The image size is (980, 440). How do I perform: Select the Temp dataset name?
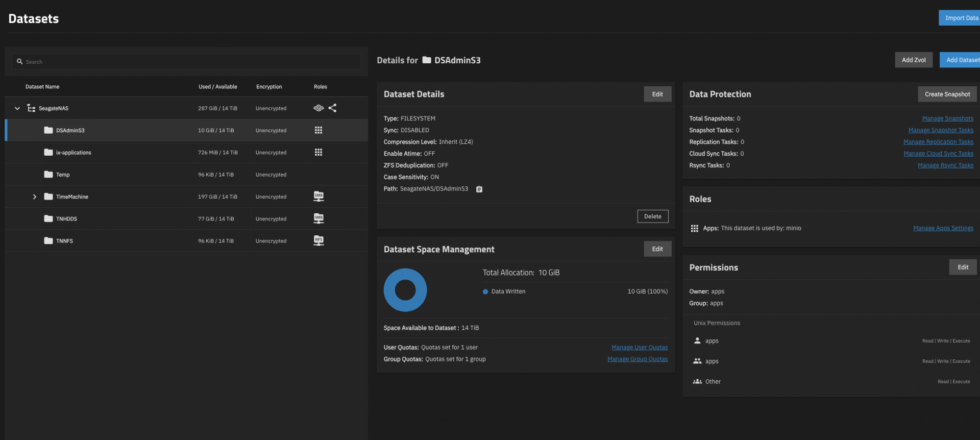point(63,175)
